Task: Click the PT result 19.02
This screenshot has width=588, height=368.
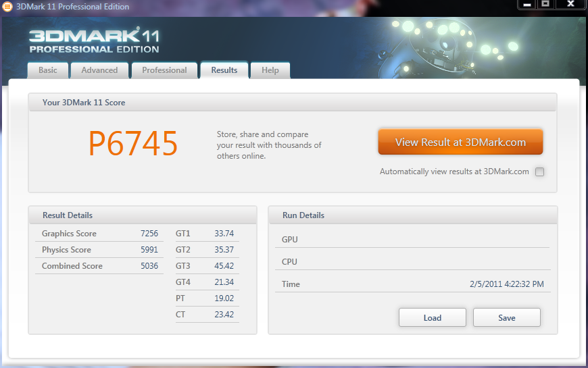Action: pos(224,298)
